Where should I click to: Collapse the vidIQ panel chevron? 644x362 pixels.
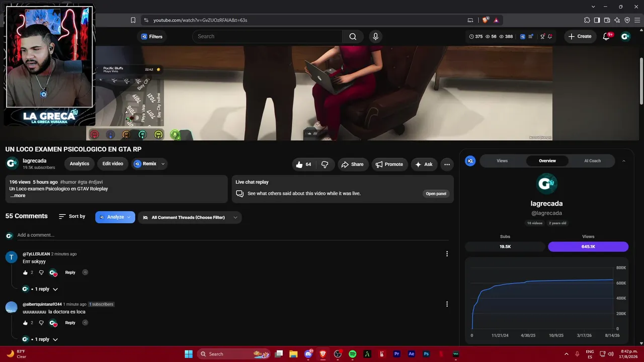tap(624, 161)
